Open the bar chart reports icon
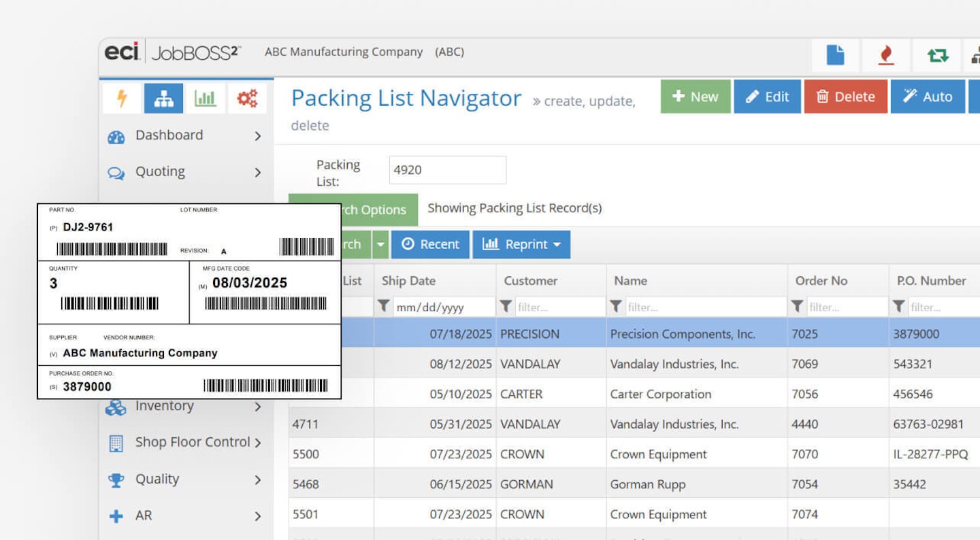The height and width of the screenshot is (540, 980). coord(205,99)
